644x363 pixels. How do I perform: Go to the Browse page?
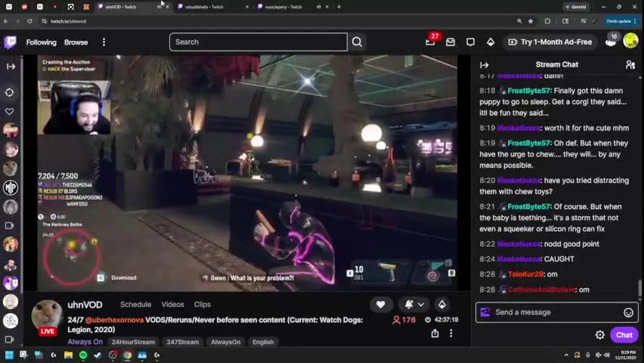tap(76, 42)
